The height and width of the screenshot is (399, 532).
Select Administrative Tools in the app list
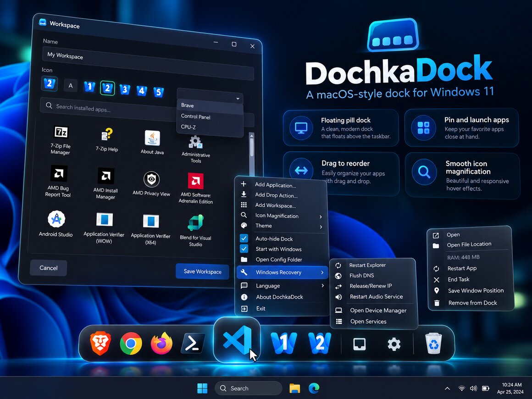click(x=196, y=150)
